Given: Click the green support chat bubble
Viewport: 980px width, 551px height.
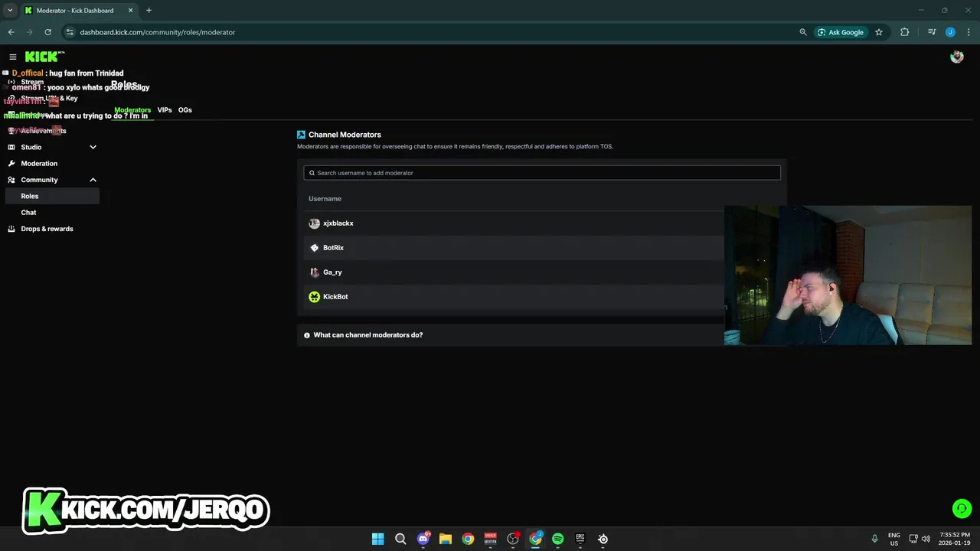Looking at the screenshot, I should coord(962,508).
